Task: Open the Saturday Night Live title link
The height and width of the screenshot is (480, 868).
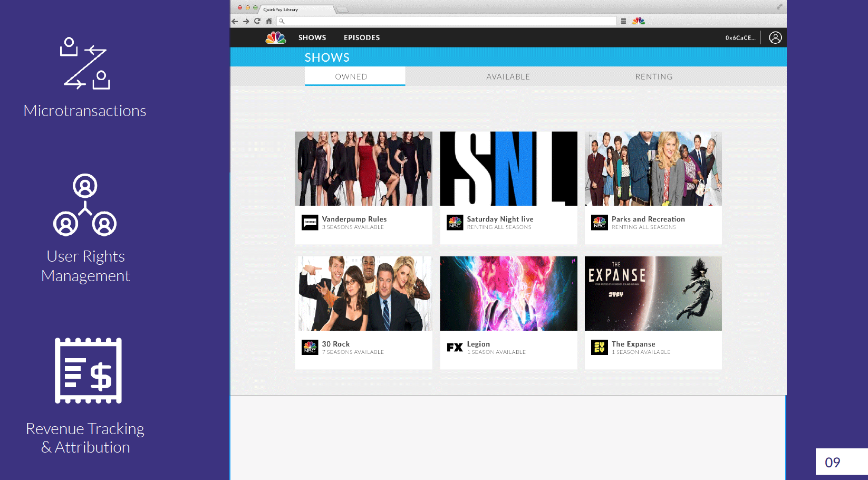Action: point(500,219)
